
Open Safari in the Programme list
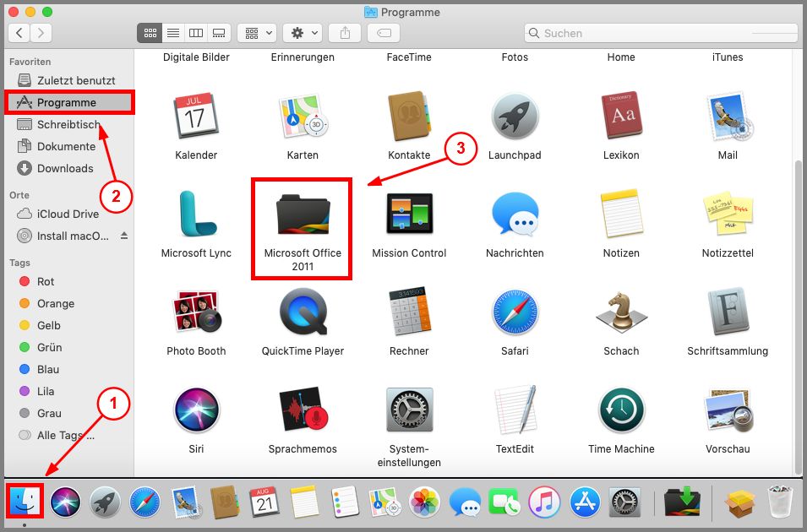515,312
